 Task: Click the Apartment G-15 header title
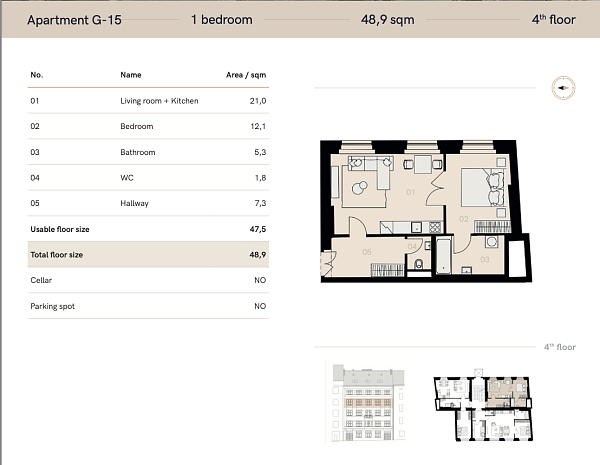tap(74, 19)
